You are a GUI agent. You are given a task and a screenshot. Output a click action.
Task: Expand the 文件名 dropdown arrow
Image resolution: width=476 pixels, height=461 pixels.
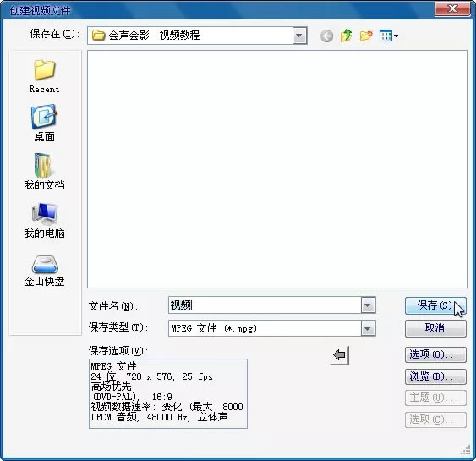pos(368,305)
